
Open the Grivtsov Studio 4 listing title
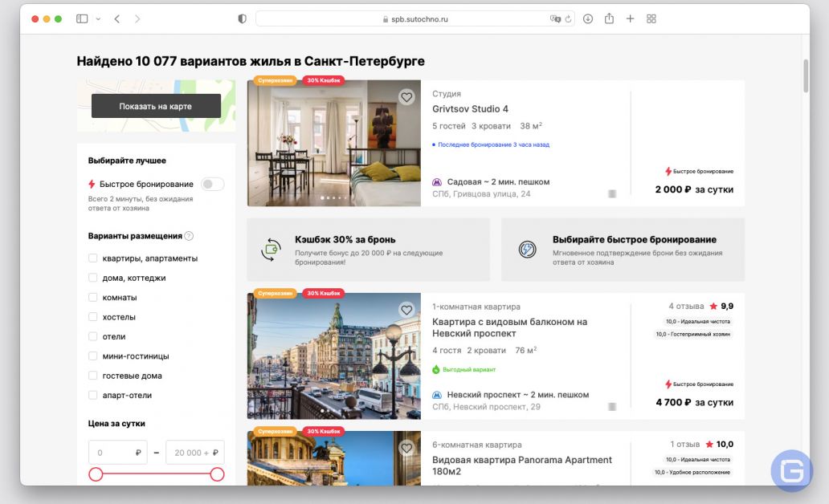pyautogui.click(x=470, y=109)
